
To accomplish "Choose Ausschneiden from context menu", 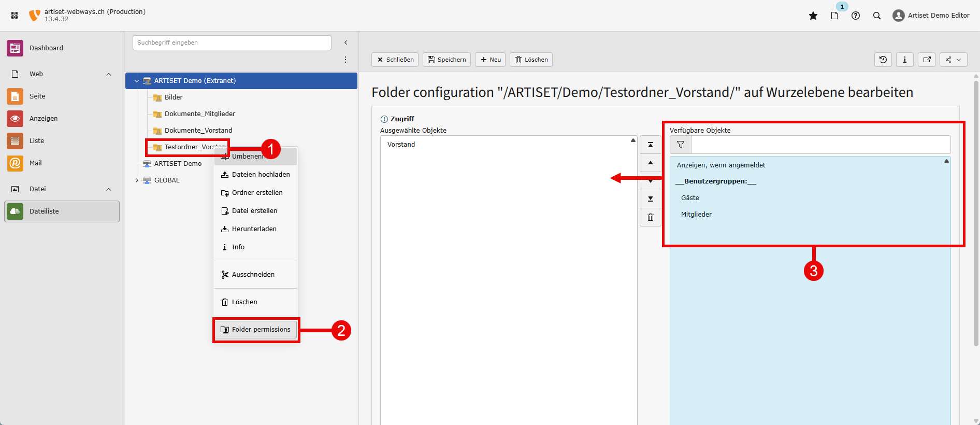I will click(256, 275).
